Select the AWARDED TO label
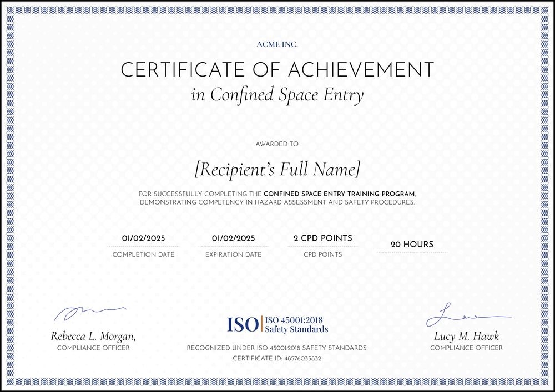The image size is (555, 392). (277, 143)
